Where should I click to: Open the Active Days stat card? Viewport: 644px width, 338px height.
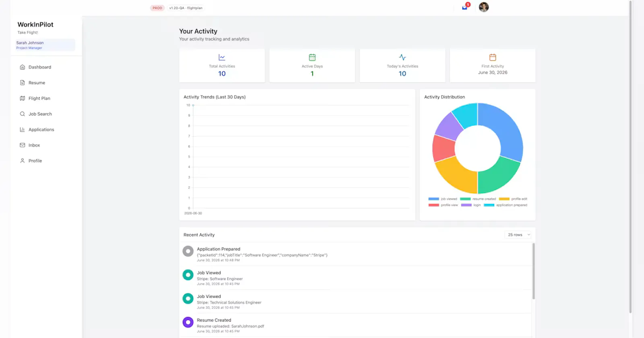(312, 66)
